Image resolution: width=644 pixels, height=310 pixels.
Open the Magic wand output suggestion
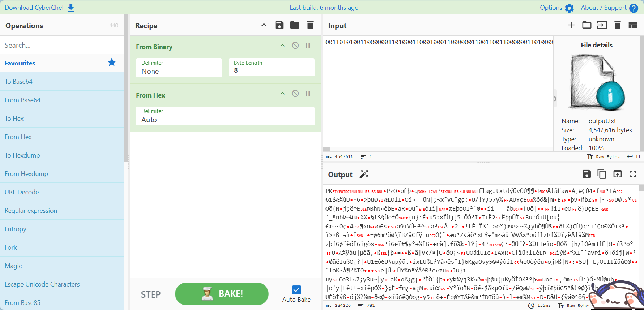click(x=364, y=175)
